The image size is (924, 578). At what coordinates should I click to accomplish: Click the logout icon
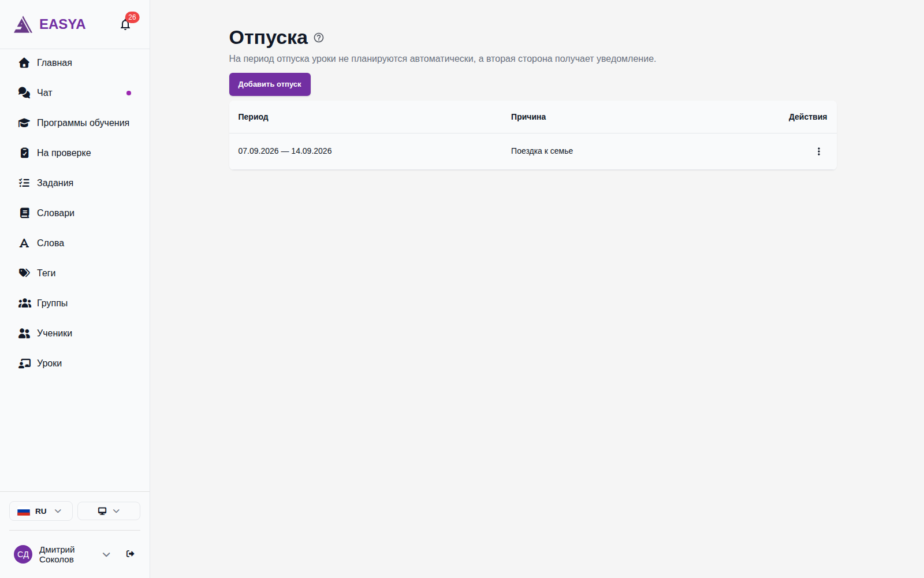pyautogui.click(x=131, y=554)
